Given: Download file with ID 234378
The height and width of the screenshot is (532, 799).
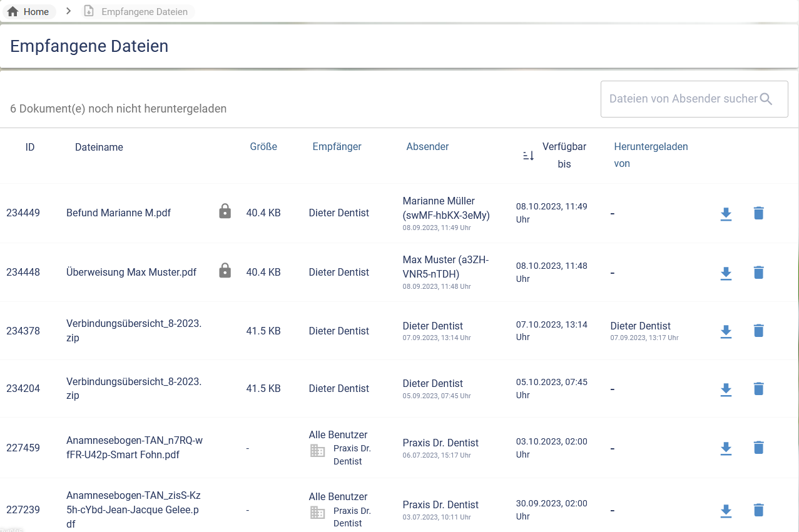Looking at the screenshot, I should (726, 331).
